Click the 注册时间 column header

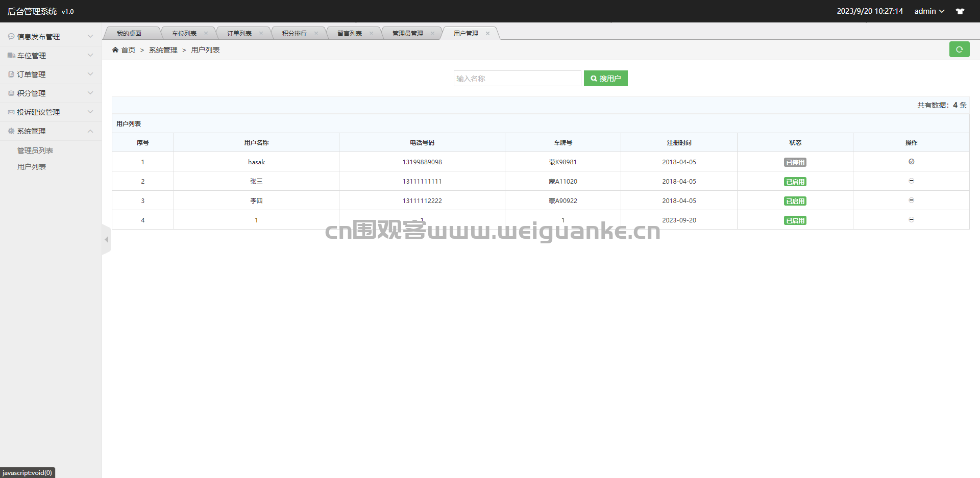coord(679,142)
